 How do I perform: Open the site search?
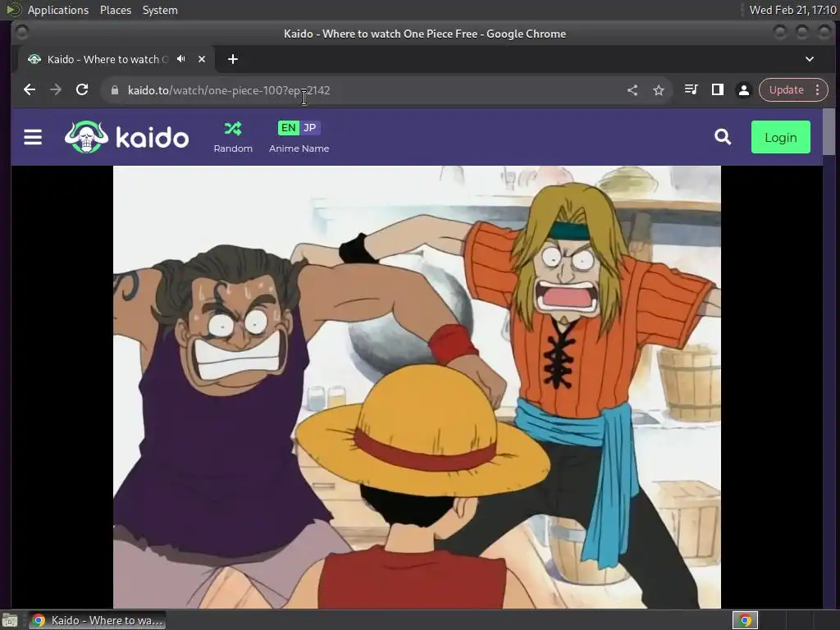(x=723, y=137)
